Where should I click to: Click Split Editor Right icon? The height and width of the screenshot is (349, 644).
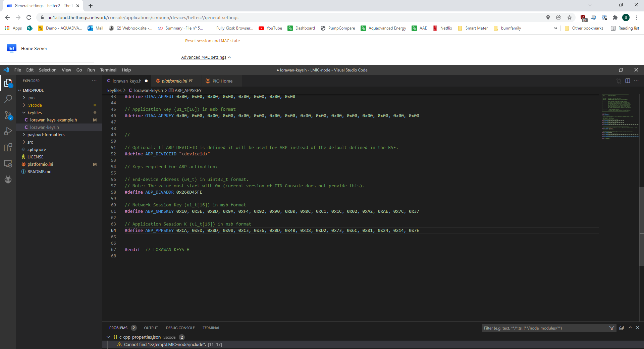[x=628, y=81]
